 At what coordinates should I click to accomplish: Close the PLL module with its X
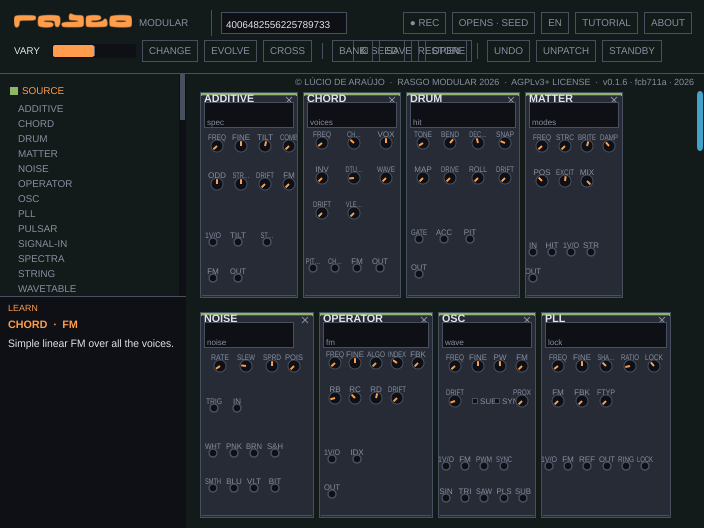[x=662, y=320]
